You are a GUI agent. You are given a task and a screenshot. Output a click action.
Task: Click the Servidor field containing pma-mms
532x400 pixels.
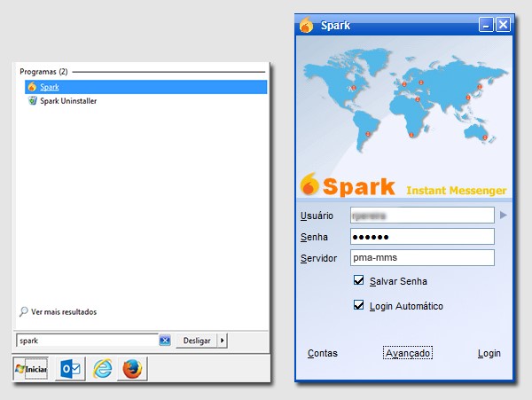(420, 258)
